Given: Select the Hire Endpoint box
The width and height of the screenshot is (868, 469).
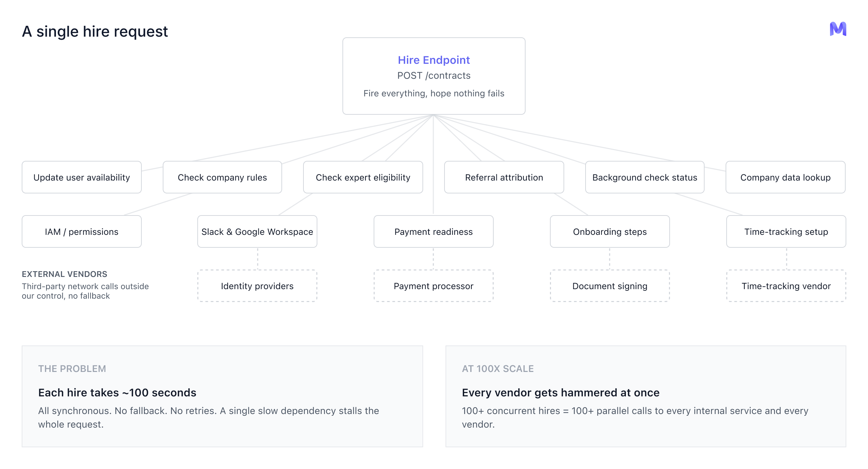Looking at the screenshot, I should tap(434, 76).
